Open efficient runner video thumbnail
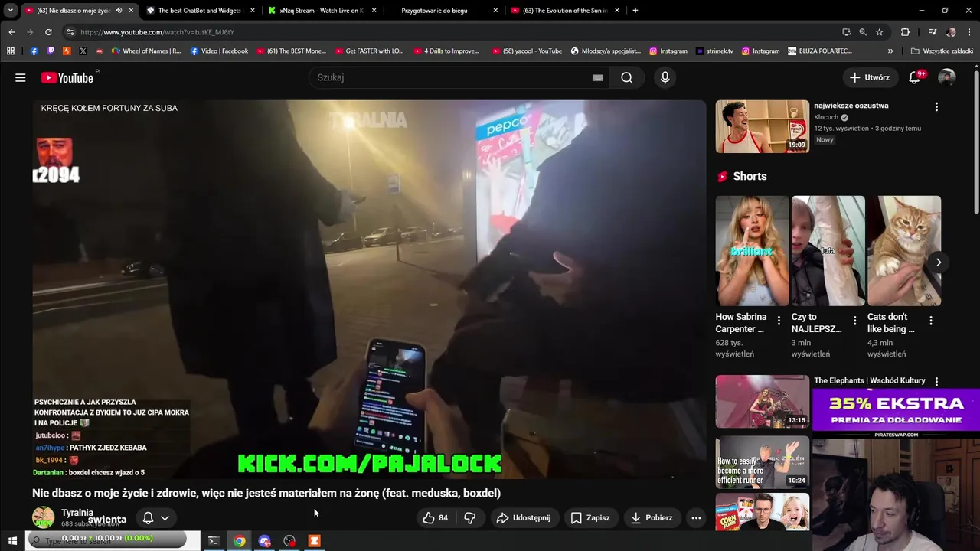Image resolution: width=980 pixels, height=551 pixels. 762,462
